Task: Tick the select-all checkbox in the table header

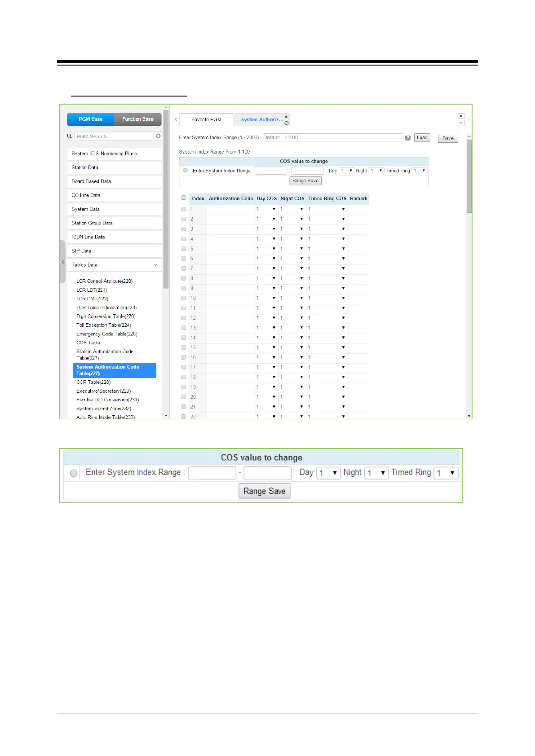Action: point(184,198)
